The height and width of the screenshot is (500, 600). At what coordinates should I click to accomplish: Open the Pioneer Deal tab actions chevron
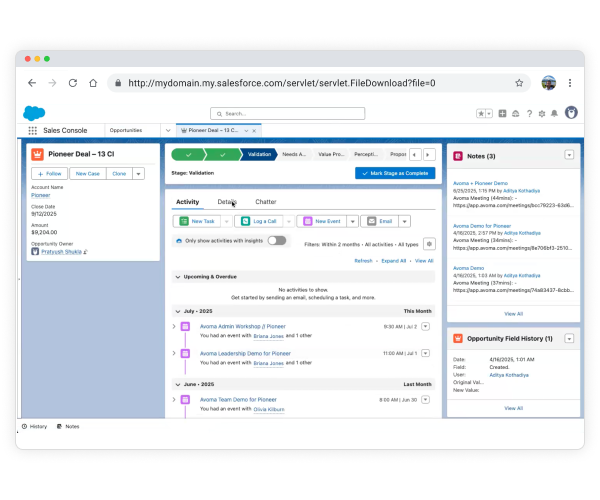246,131
